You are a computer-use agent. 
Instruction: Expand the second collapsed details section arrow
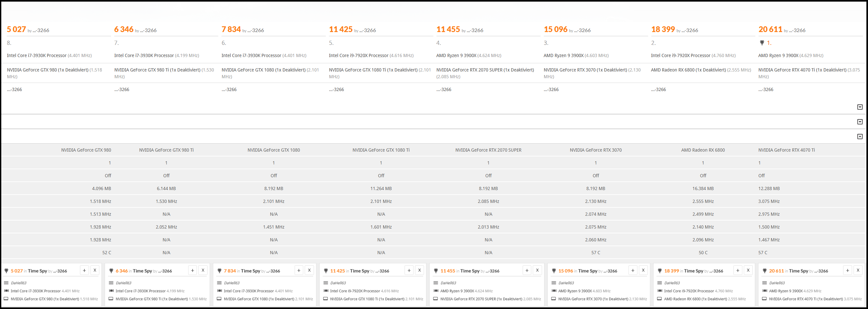pos(860,122)
